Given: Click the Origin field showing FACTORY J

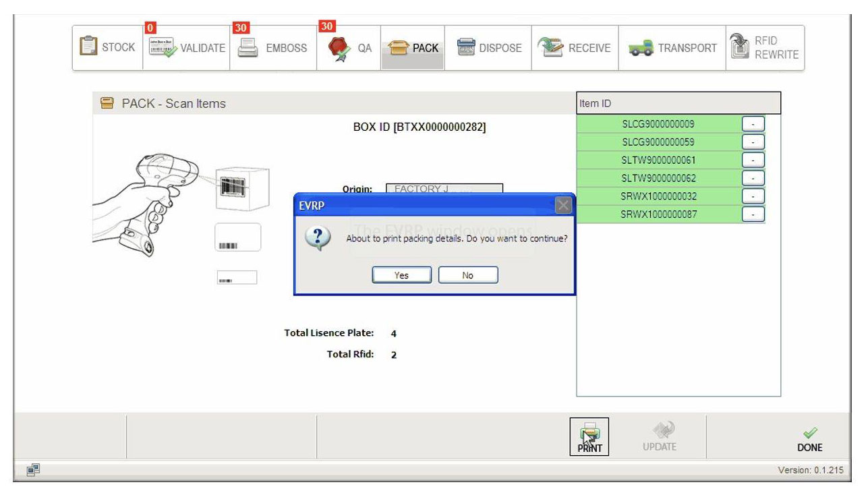Looking at the screenshot, I should 444,189.
